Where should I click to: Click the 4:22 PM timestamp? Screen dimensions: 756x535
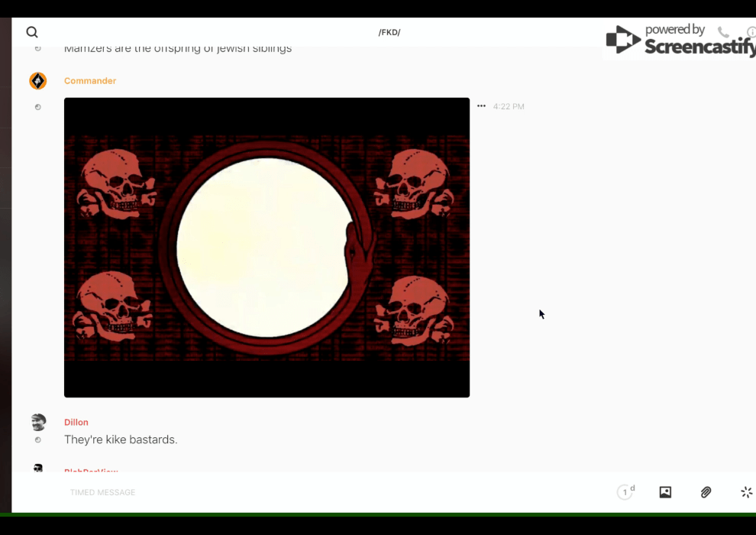coord(509,107)
